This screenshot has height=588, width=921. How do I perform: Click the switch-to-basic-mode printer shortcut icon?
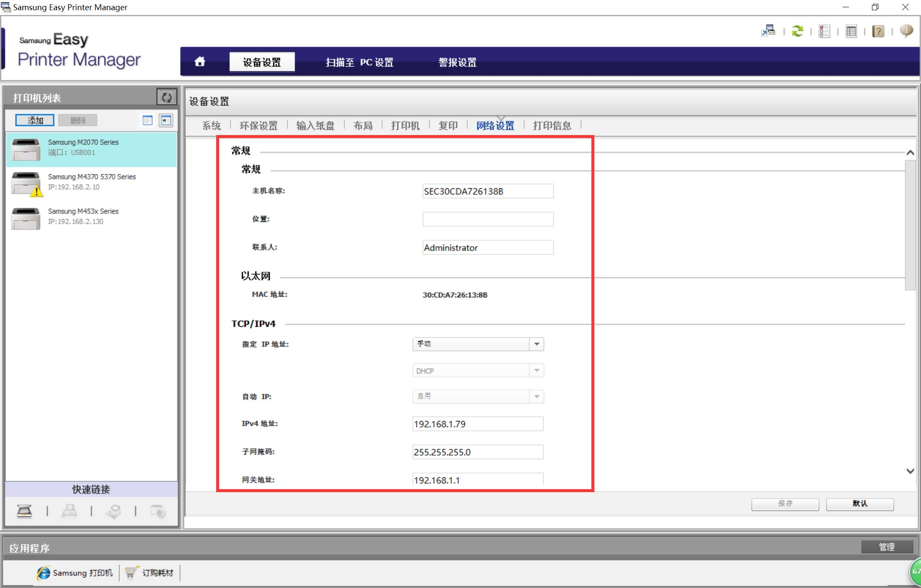(x=768, y=31)
